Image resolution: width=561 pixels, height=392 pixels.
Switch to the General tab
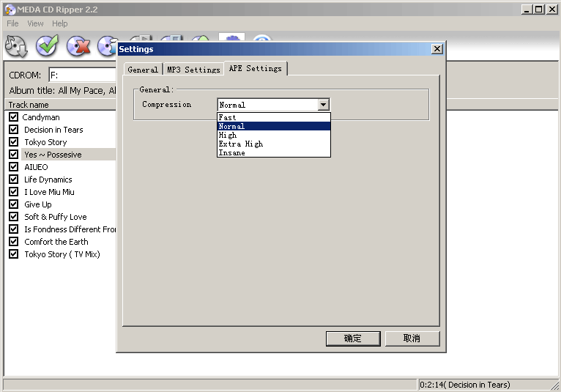[143, 70]
